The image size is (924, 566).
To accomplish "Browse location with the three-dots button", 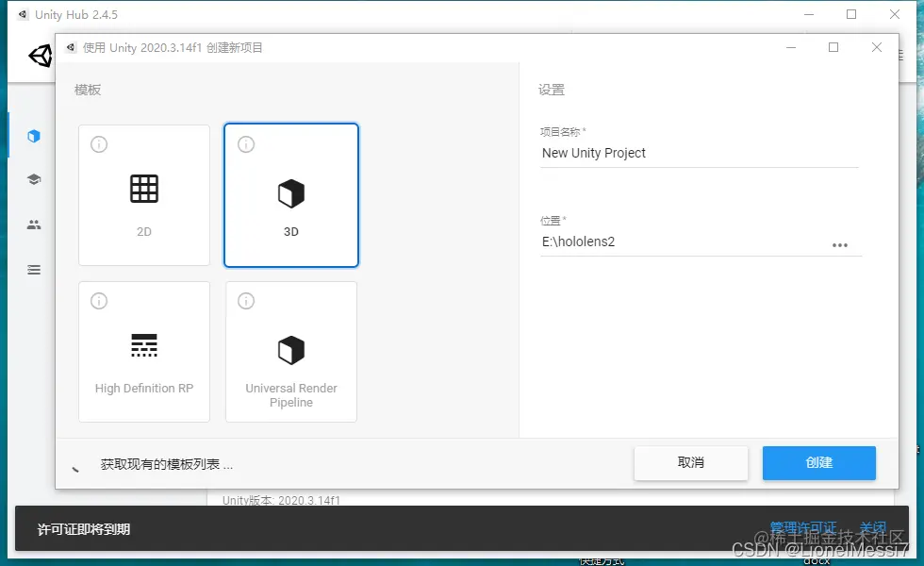I will 840,245.
